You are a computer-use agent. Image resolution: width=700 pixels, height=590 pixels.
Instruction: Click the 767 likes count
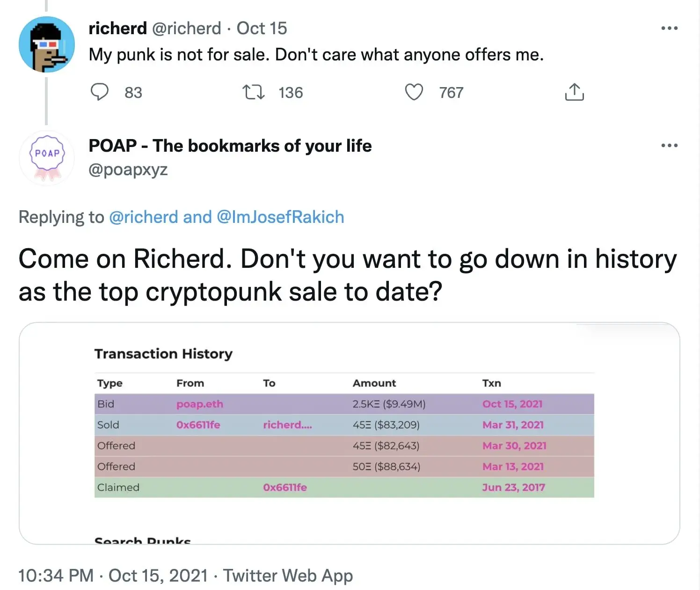pos(451,93)
